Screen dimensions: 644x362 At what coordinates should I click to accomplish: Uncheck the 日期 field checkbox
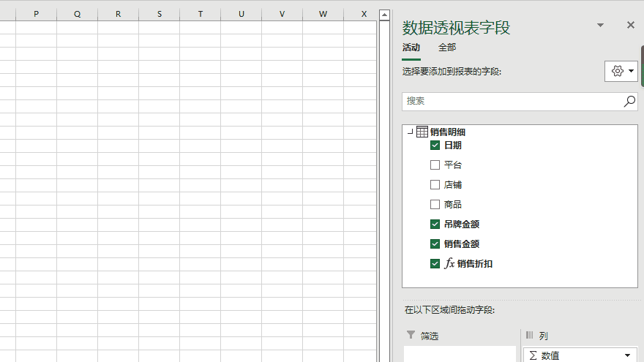pos(435,146)
